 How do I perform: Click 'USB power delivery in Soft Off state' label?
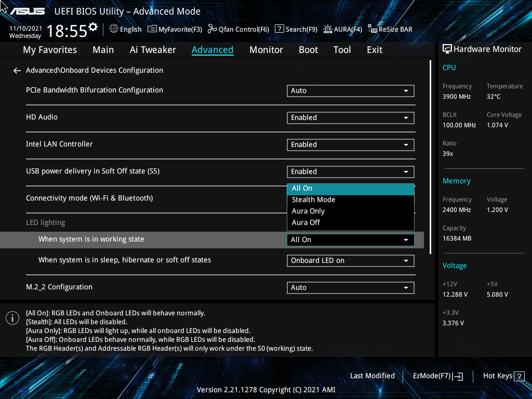(x=92, y=171)
